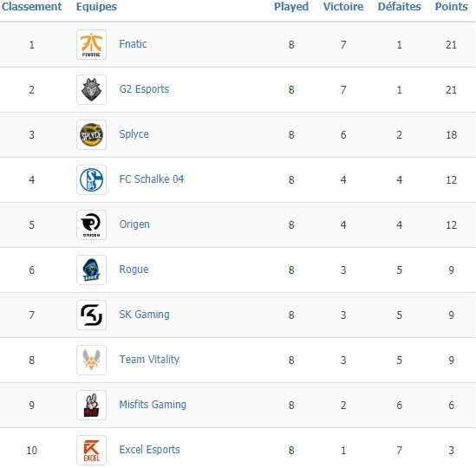
Task: Open the Excel Esports link
Action: [x=149, y=450]
